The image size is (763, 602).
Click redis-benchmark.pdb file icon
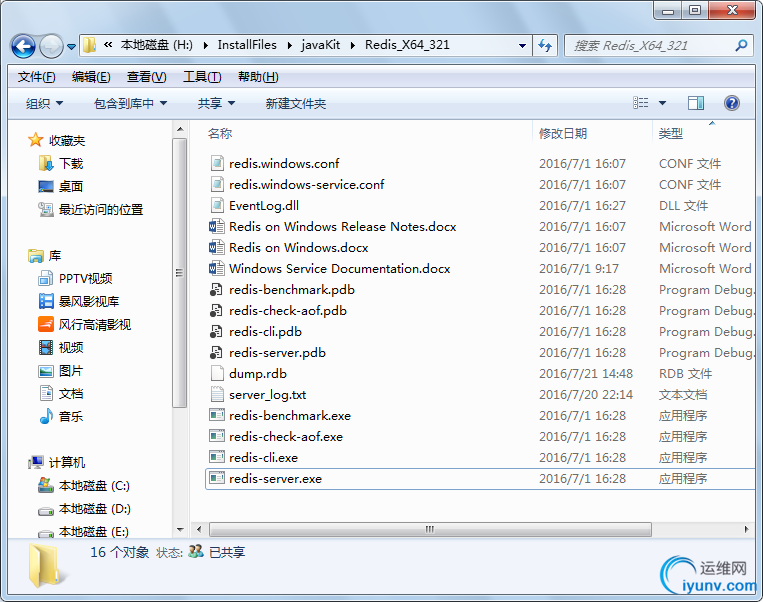click(x=217, y=290)
